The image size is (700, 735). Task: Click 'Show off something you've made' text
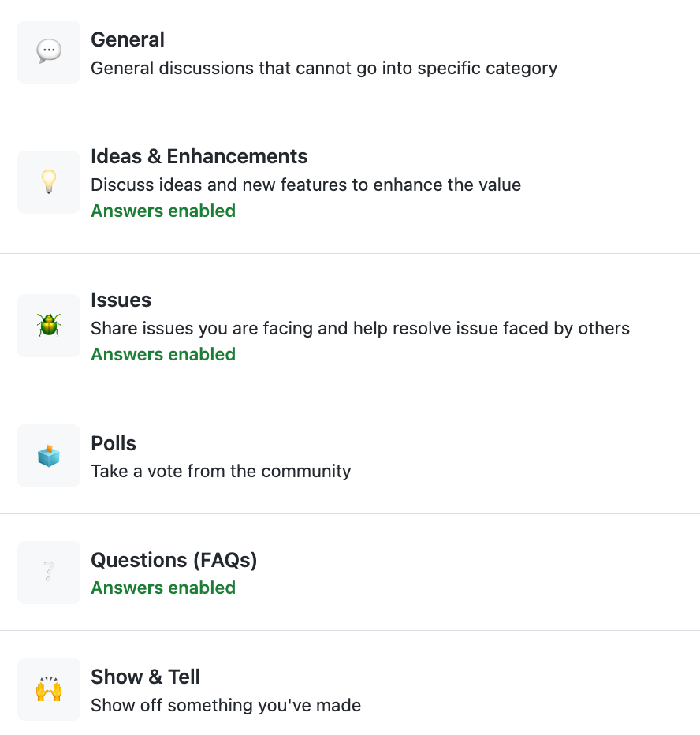pos(225,705)
